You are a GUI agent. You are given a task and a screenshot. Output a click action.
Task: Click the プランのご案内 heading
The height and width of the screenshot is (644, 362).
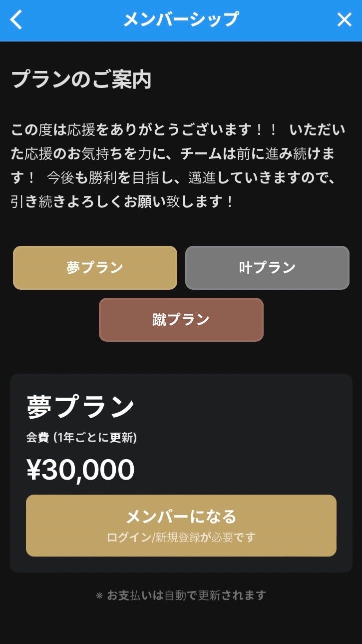coord(81,80)
